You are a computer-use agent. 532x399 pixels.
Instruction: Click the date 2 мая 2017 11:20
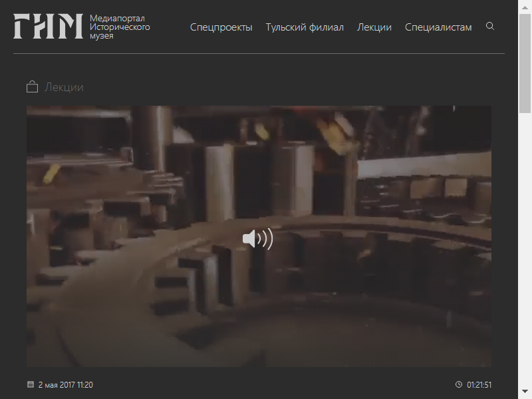(x=65, y=384)
